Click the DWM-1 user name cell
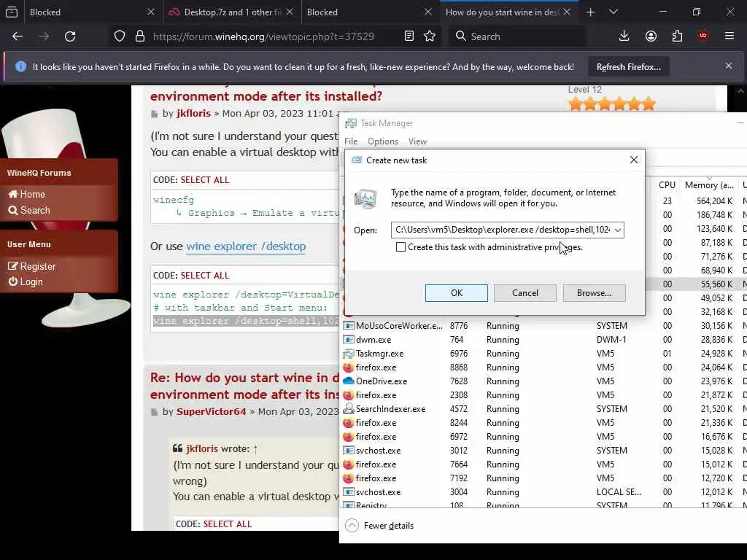 click(611, 340)
